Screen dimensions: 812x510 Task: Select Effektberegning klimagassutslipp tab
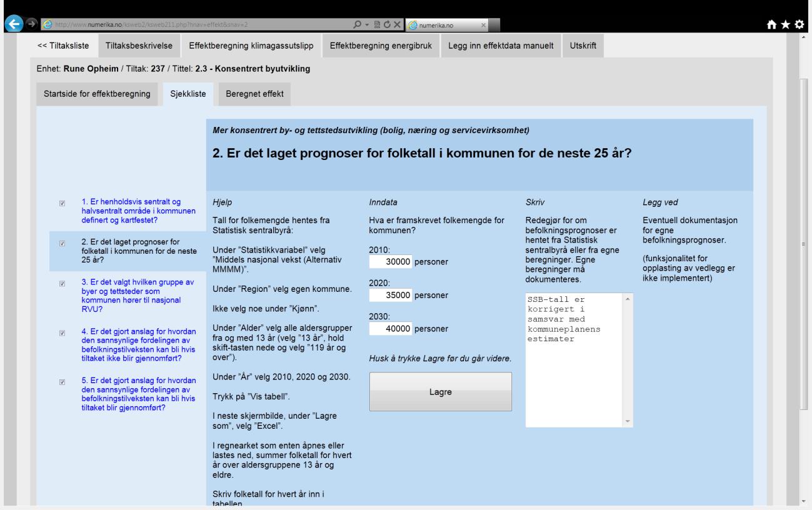pos(251,46)
